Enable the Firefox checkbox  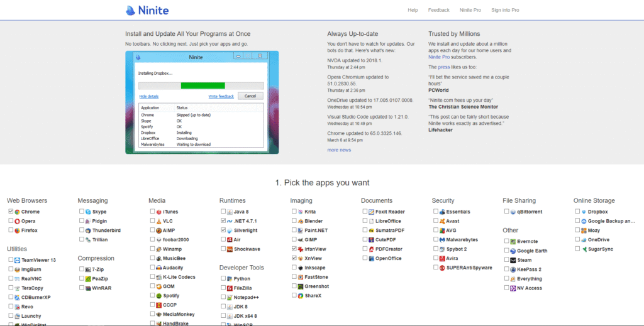(11, 231)
